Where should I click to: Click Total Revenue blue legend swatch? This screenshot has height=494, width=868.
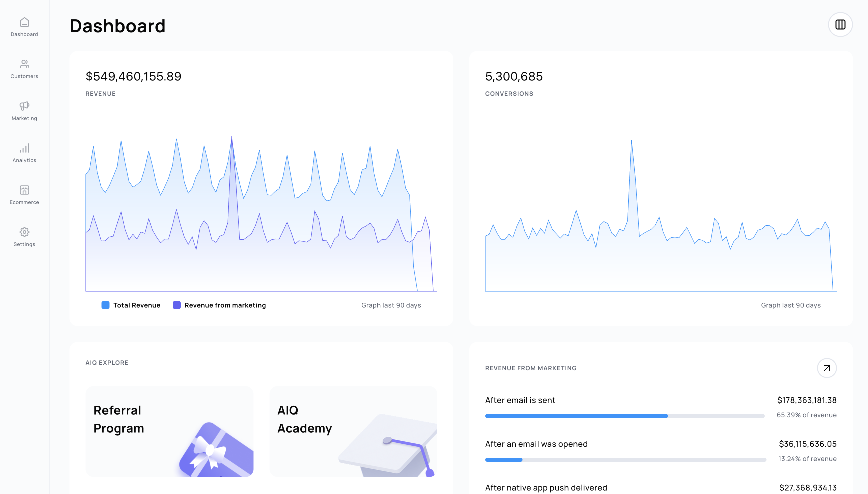click(105, 305)
